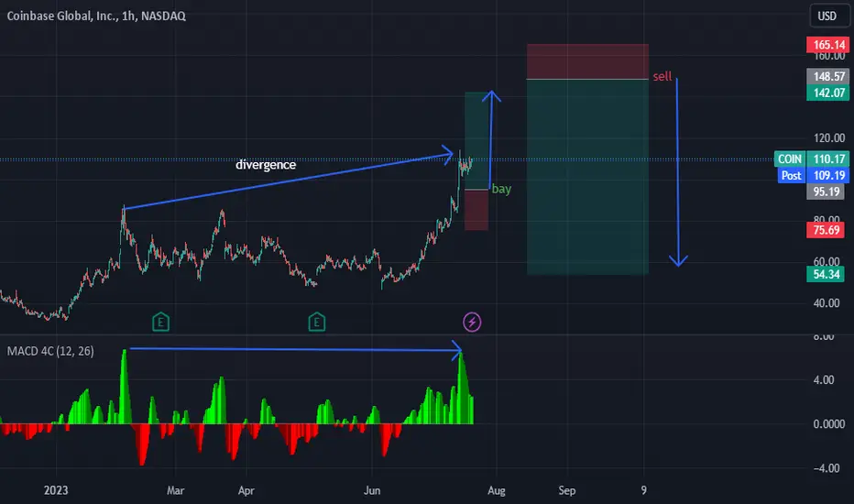Select the grey 148.57 price tag

[x=828, y=76]
